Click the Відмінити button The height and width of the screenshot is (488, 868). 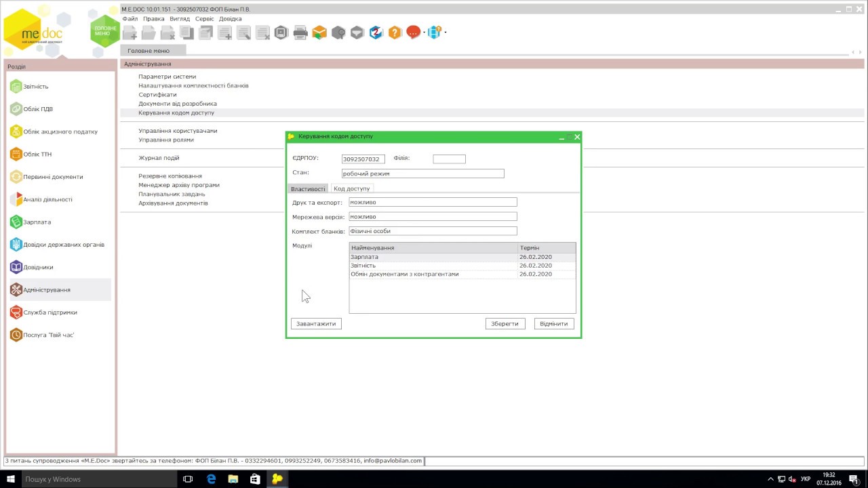[x=554, y=324]
